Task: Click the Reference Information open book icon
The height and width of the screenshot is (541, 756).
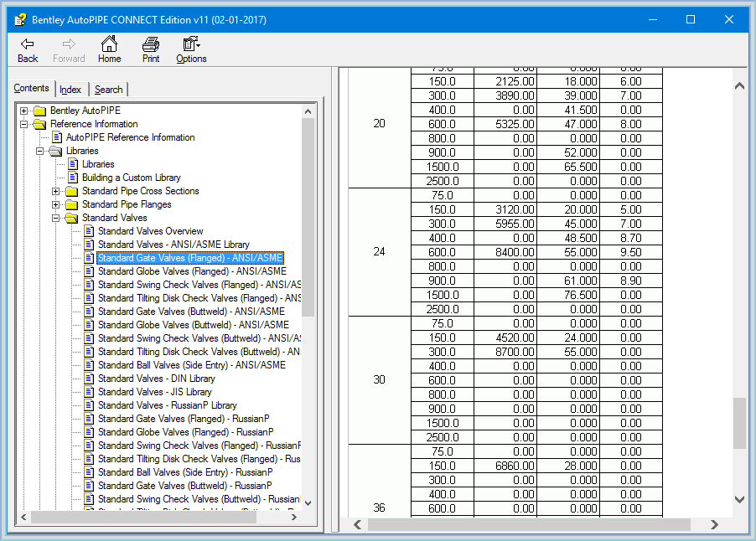Action: coord(39,124)
